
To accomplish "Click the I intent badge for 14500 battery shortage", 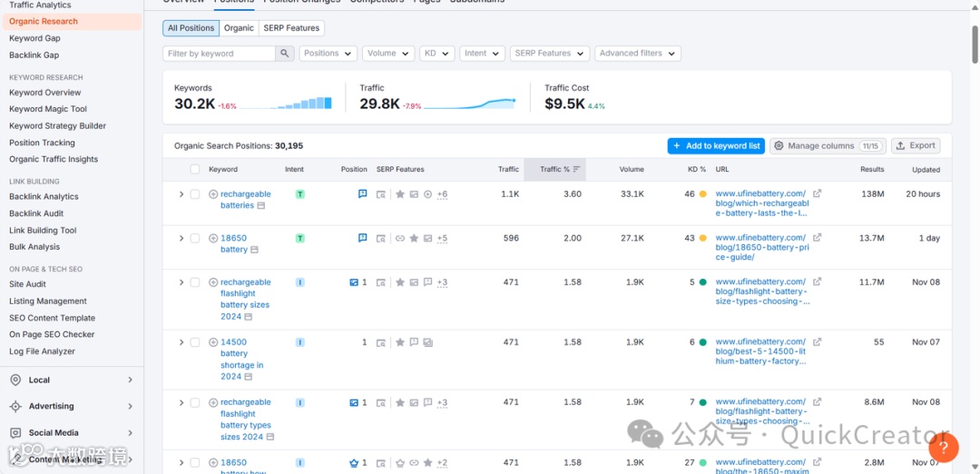I will (x=300, y=342).
